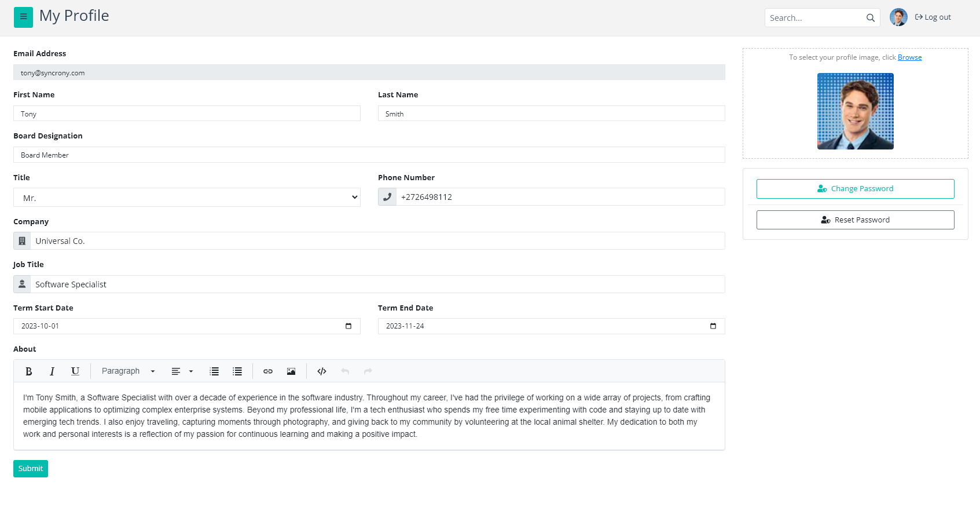The height and width of the screenshot is (511, 980).
Task: Insert a bulleted list
Action: click(237, 371)
